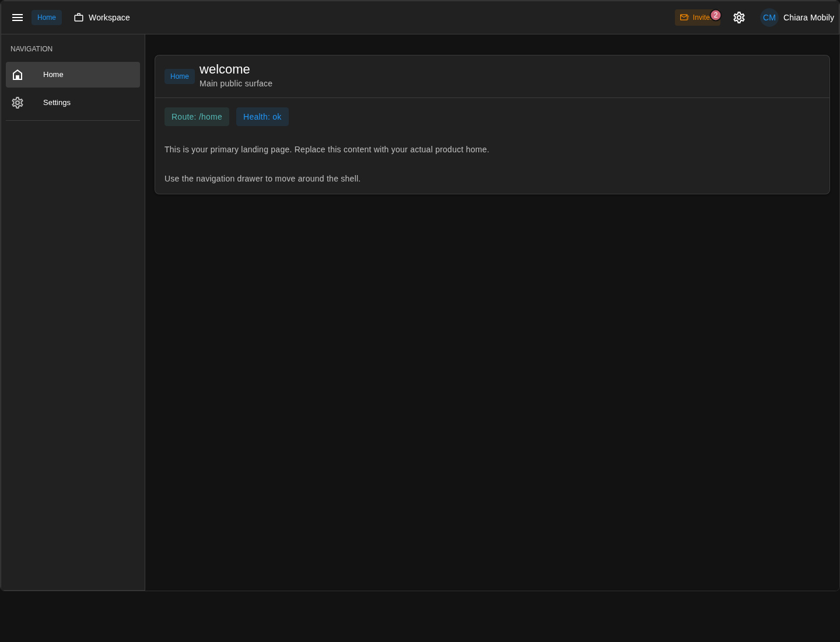Screen dimensions: 840x642
Task: Open the Workspace label in header
Action: click(109, 18)
